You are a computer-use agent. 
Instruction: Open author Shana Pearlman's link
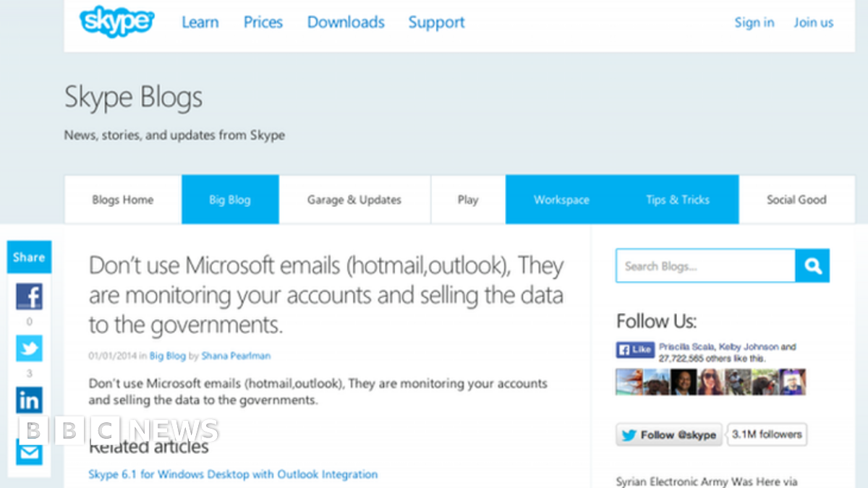click(x=236, y=356)
